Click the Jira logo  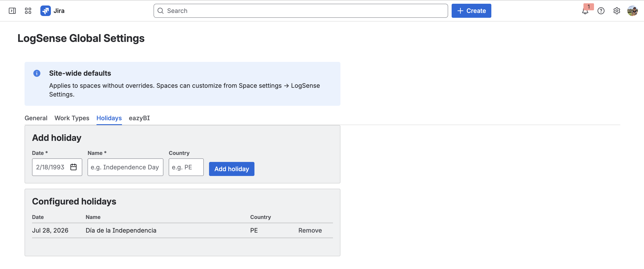click(x=52, y=11)
